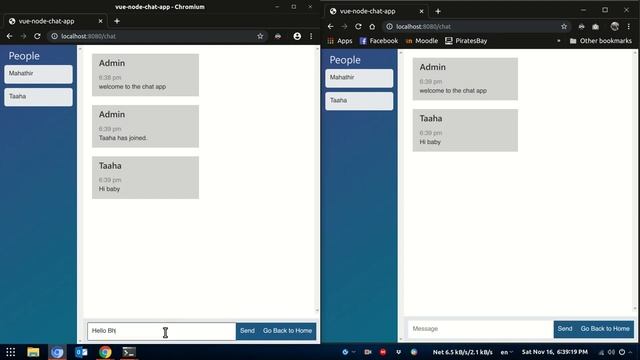Go back in left Chromium window
The image size is (640, 360).
[x=9, y=36]
